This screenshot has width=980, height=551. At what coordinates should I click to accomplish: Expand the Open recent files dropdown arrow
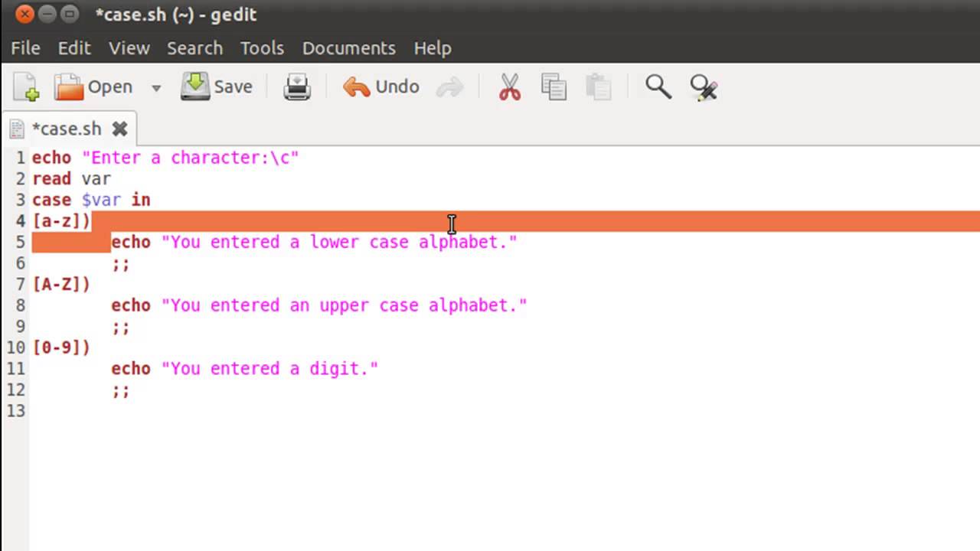coord(156,88)
